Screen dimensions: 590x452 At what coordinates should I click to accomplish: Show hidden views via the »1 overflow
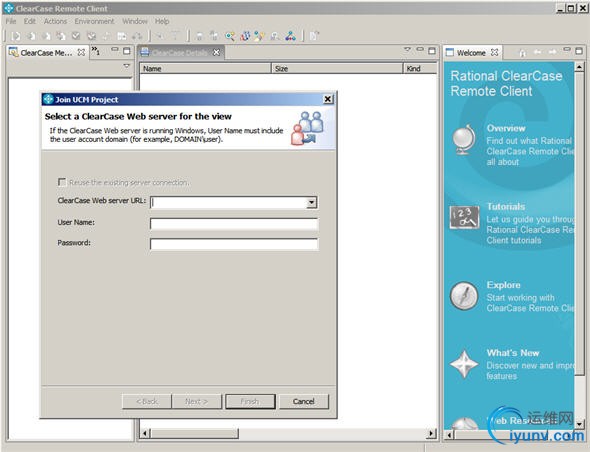click(x=96, y=51)
